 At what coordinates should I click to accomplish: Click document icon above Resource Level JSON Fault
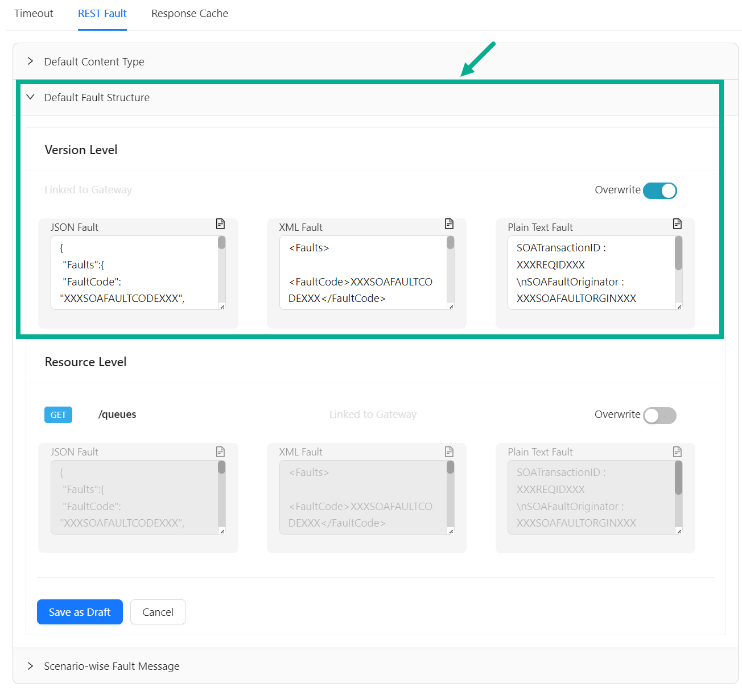point(220,452)
